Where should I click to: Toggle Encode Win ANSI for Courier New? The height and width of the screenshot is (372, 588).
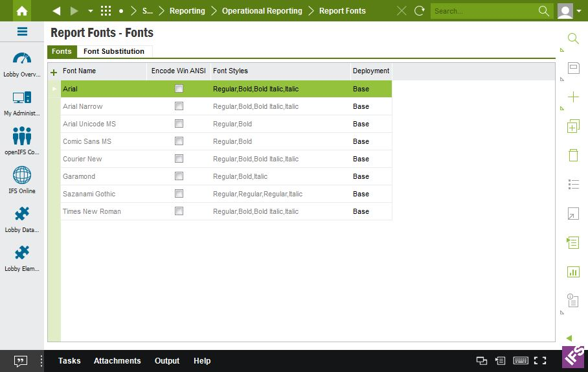click(x=179, y=159)
